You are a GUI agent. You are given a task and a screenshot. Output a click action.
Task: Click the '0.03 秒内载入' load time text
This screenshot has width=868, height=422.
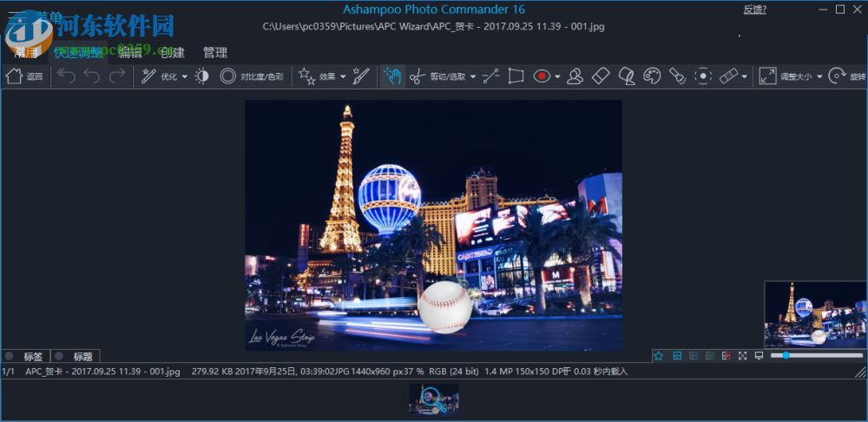pyautogui.click(x=600, y=371)
